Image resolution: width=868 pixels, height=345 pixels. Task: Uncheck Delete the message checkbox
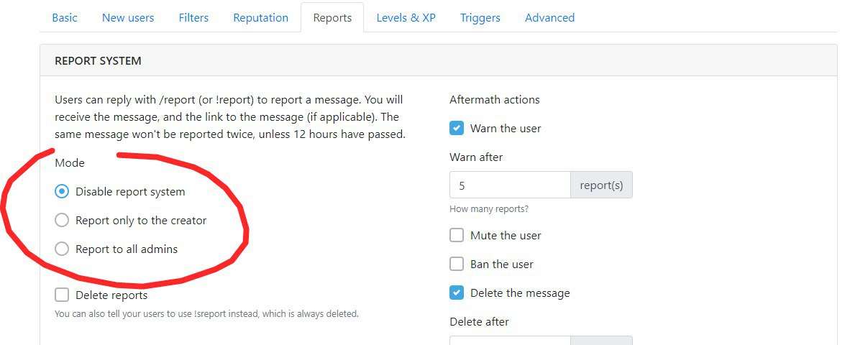click(457, 293)
